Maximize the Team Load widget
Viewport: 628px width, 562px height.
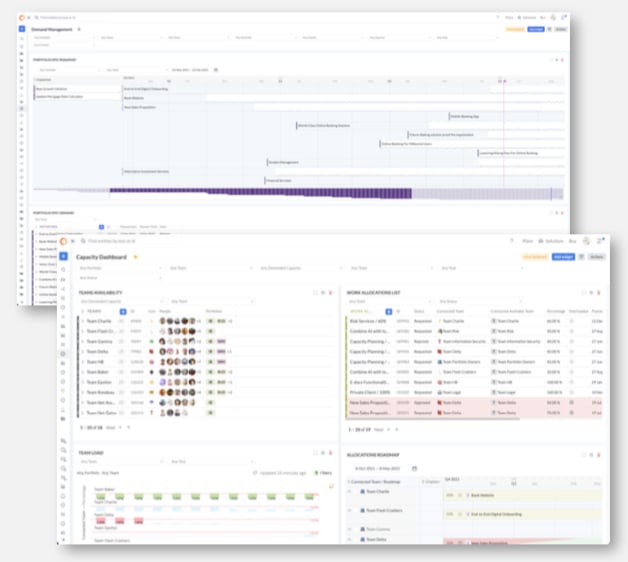[x=315, y=453]
